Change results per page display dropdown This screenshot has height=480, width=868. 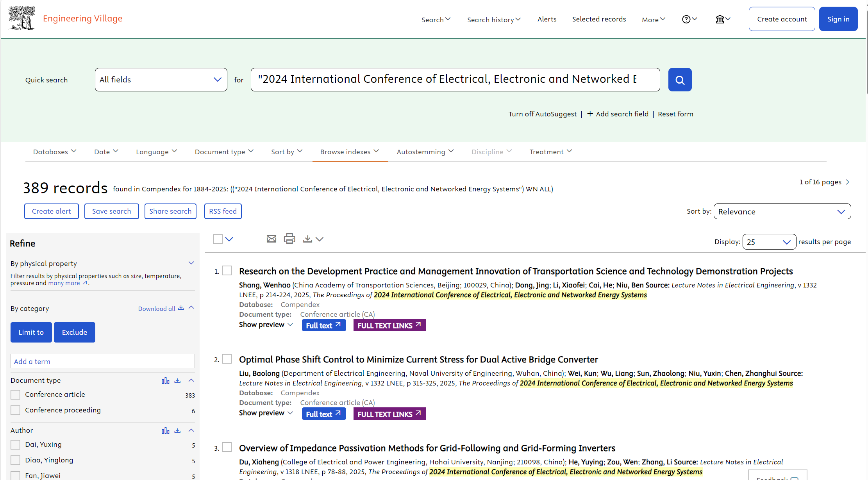(x=768, y=242)
